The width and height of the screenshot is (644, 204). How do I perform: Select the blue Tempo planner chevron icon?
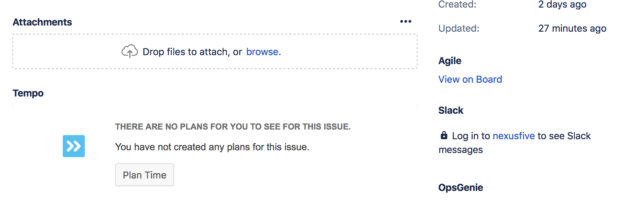[x=74, y=146]
